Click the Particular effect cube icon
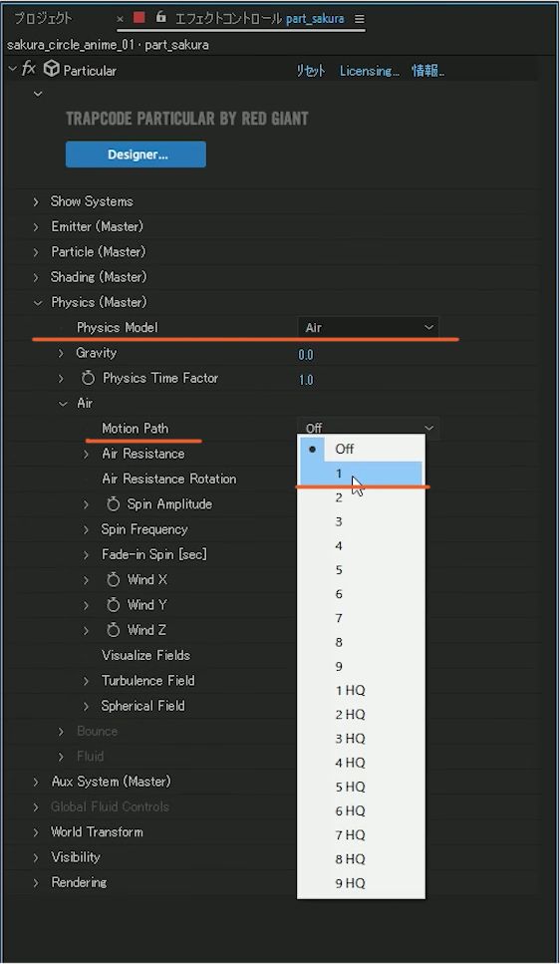Screen dimensions: 560x964 pyautogui.click(x=52, y=70)
